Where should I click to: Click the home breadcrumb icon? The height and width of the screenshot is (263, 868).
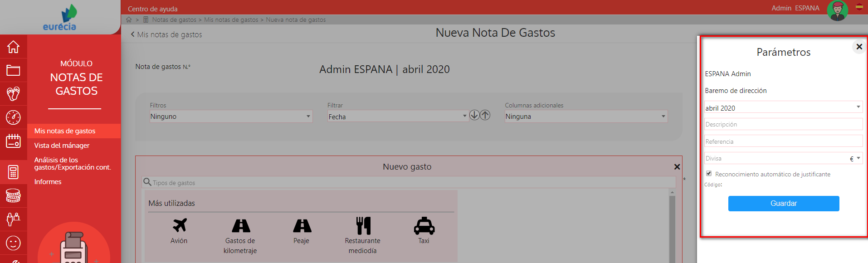pos(129,19)
